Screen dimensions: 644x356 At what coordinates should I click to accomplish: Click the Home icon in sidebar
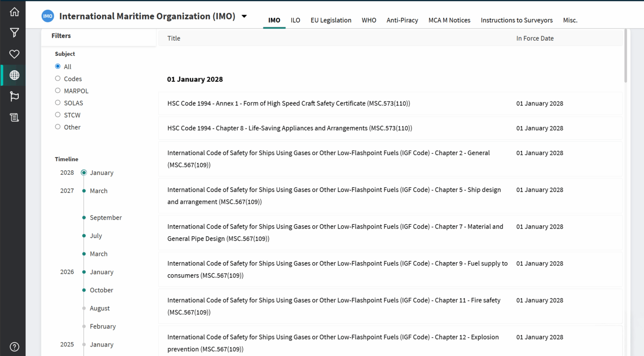click(x=14, y=12)
